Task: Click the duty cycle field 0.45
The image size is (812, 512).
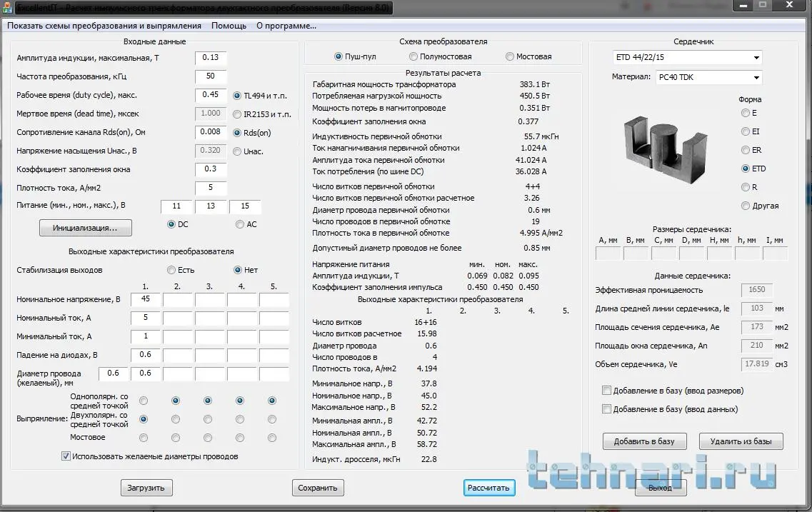Action: (211, 95)
